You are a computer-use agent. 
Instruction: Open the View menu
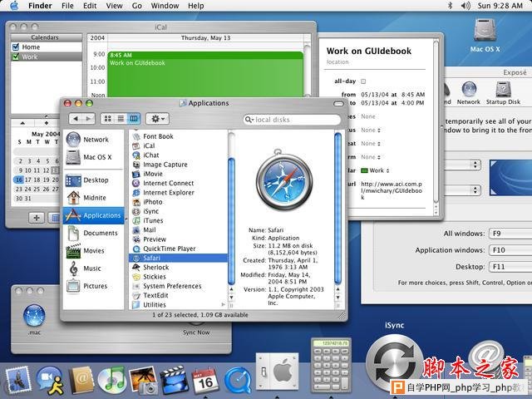(x=114, y=6)
